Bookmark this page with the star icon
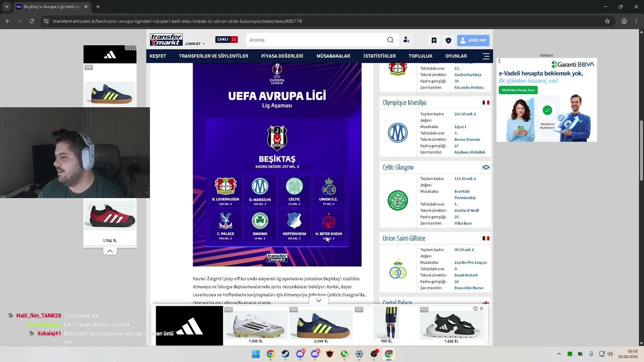 point(607,21)
